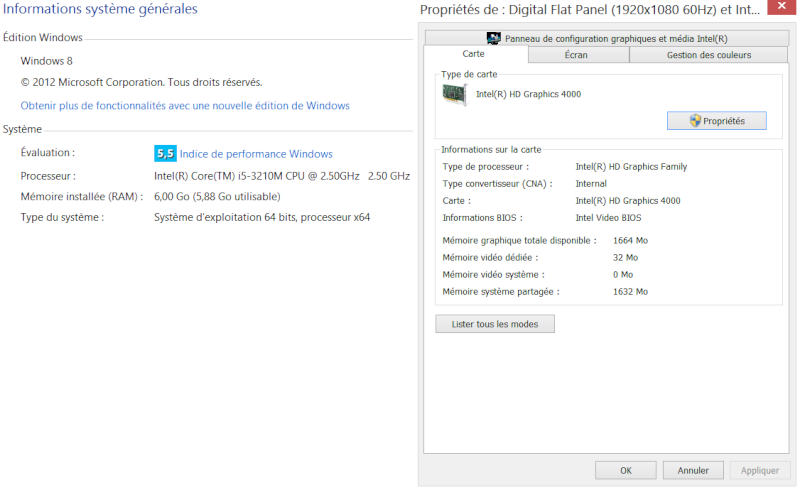Screen dimensions: 800x490
Task: Click the Intel(R) HD Graphics Family value
Action: tap(631, 166)
